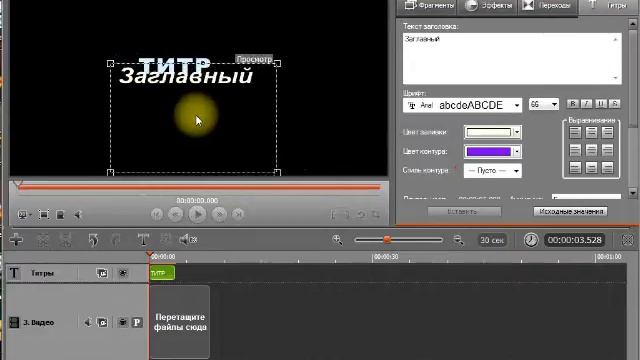The height and width of the screenshot is (360, 640).
Task: Zoom in the timeline with the magnifier plus
Action: 338,240
